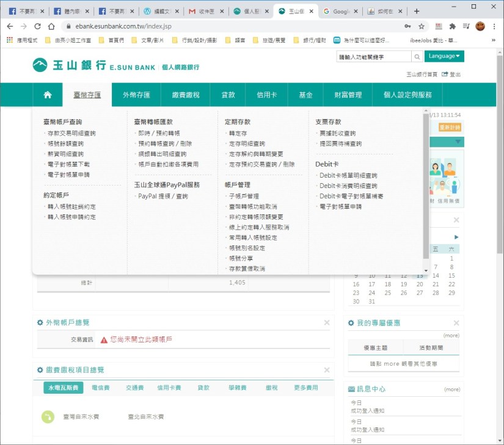Screen dimensions: 504x445
Task: Open the Chrome extensions puzzle icon
Action: (453, 26)
